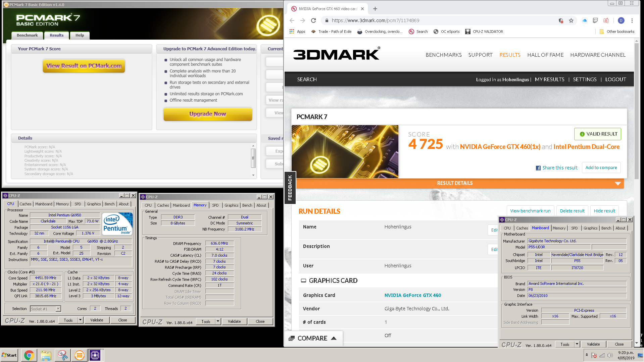Go forward in Chrome browser history
The height and width of the screenshot is (362, 644).
303,20
